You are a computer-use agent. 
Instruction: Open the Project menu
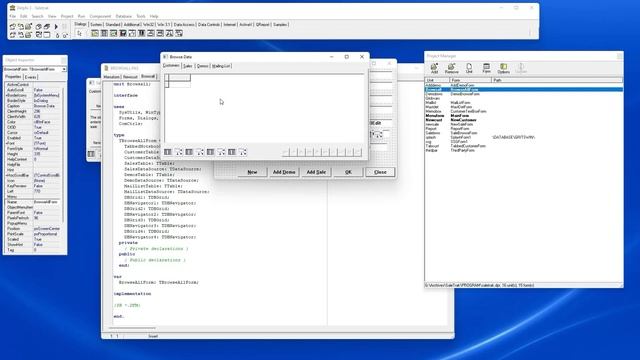coord(67,16)
